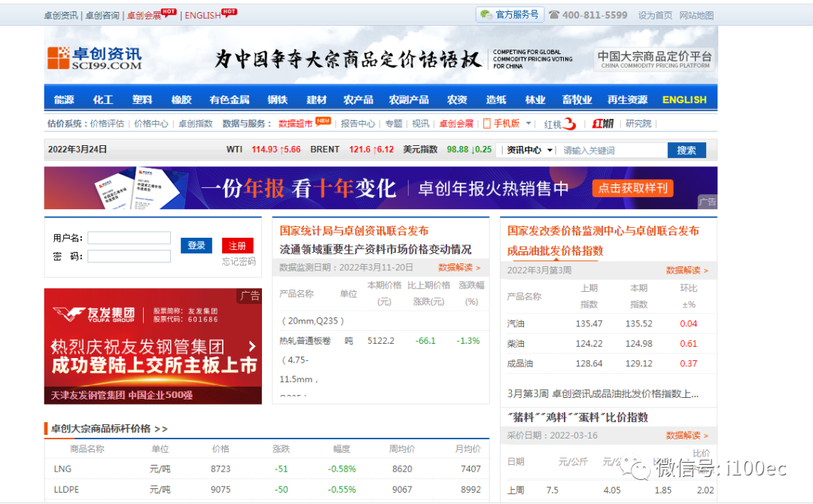Select 塑料 in the blue navigation bar
Image resolution: width=813 pixels, height=504 pixels.
pyautogui.click(x=142, y=99)
